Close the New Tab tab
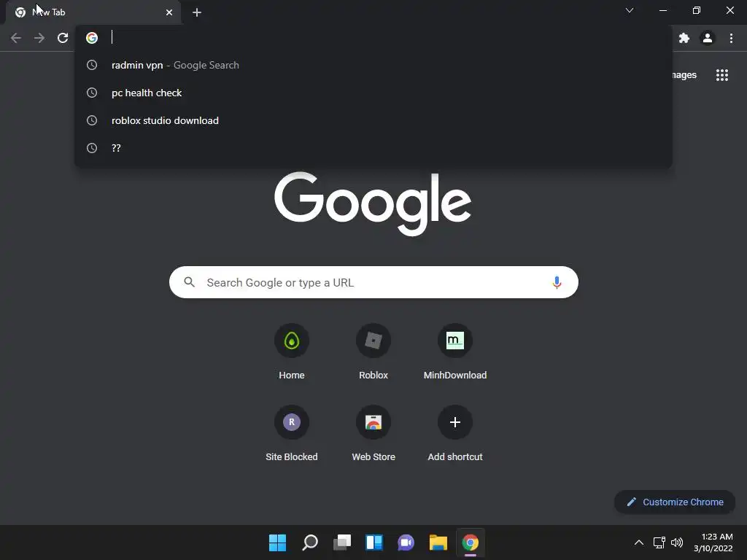The image size is (747, 560). [169, 12]
